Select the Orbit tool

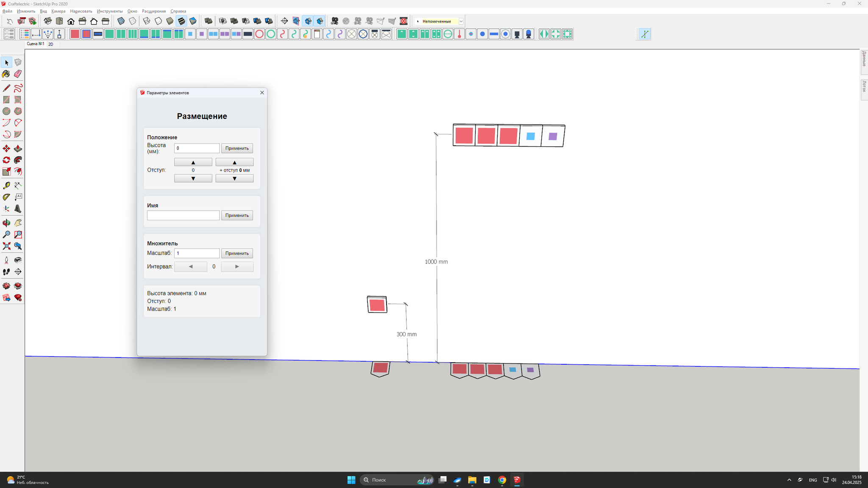point(6,223)
